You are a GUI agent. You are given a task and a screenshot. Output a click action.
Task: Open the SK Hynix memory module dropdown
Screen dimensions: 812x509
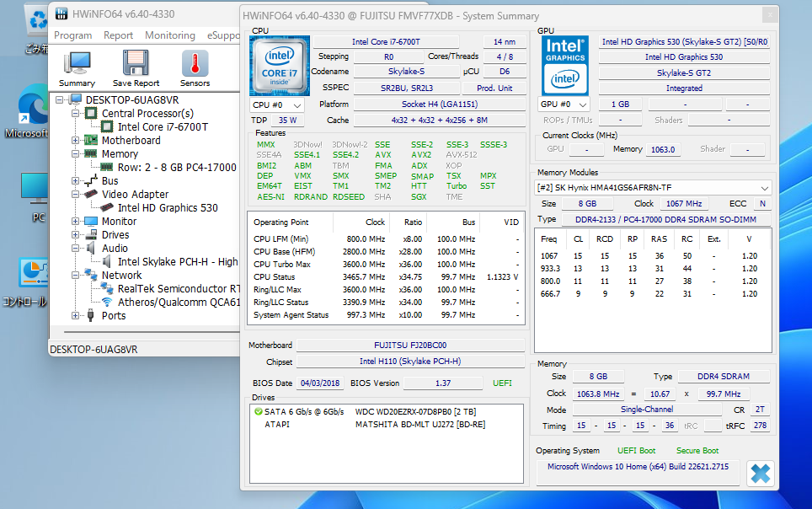coord(654,187)
